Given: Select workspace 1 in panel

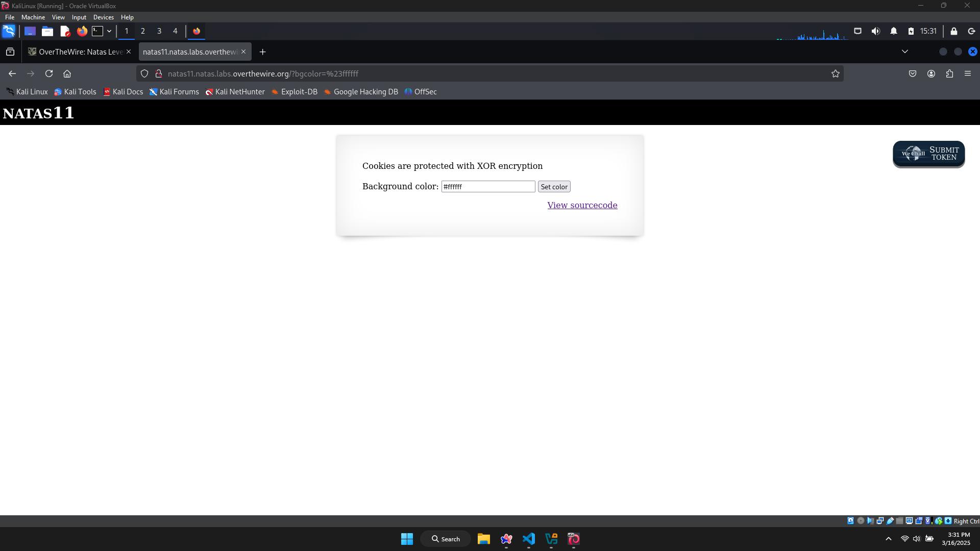Looking at the screenshot, I should [127, 31].
